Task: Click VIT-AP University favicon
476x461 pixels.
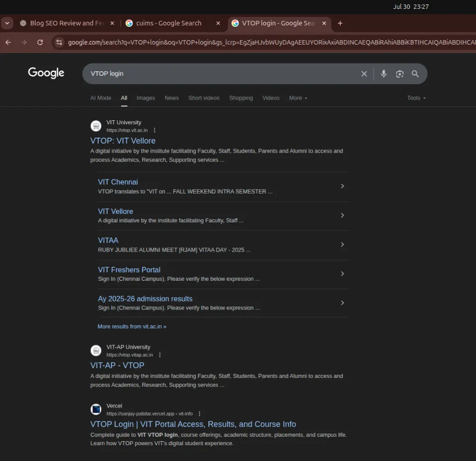Action: (x=96, y=351)
